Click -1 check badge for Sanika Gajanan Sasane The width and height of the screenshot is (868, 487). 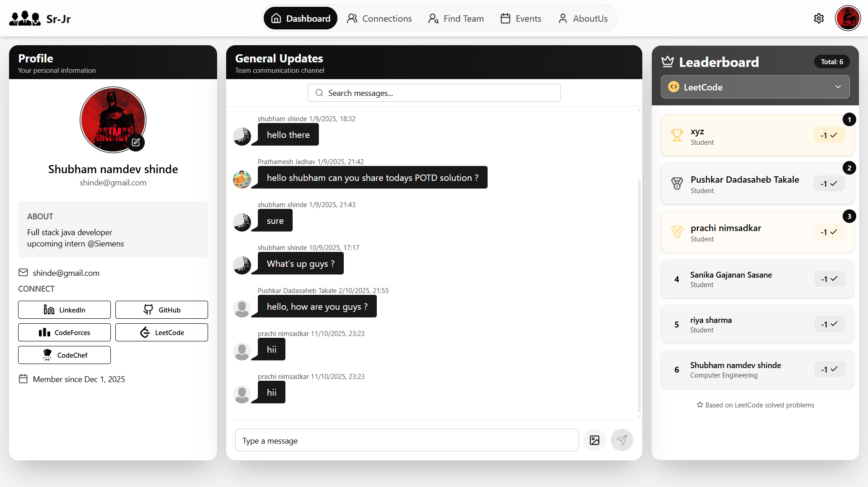coord(829,279)
